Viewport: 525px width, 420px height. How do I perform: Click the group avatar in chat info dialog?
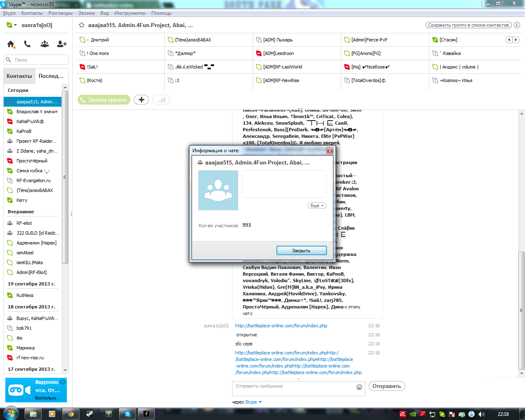click(218, 190)
